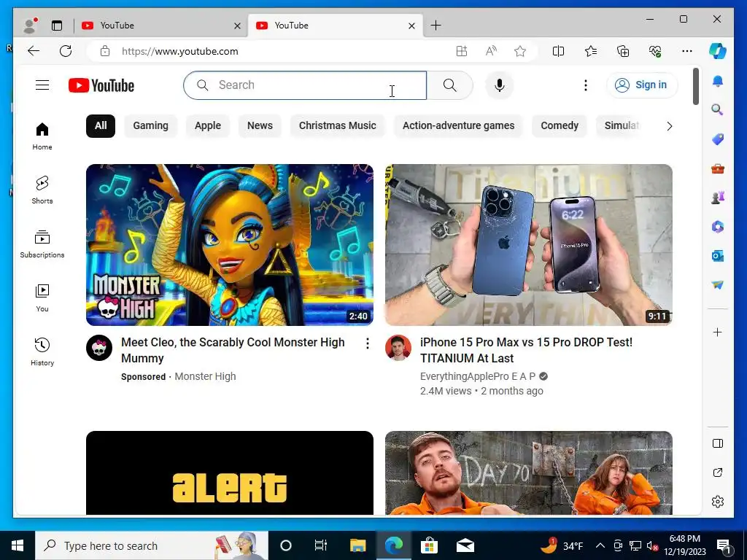This screenshot has height=560, width=747.
Task: Open sidebar customize settings gear
Action: [718, 502]
